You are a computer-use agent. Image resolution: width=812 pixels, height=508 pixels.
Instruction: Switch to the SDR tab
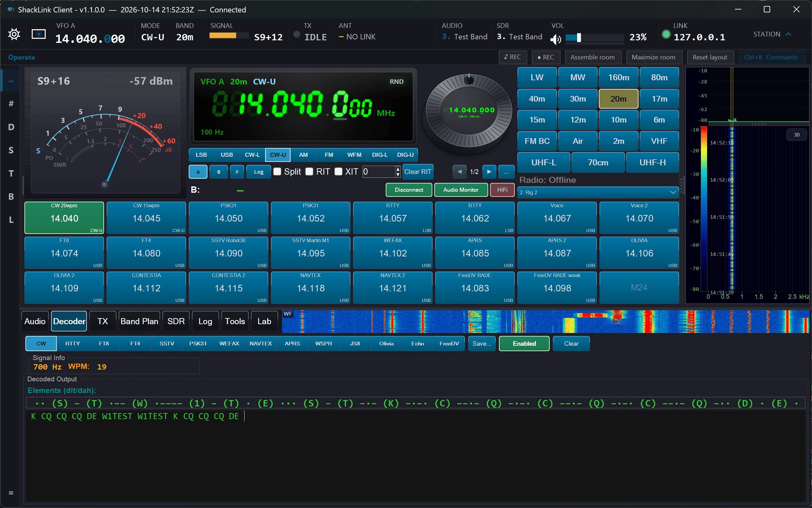point(176,321)
